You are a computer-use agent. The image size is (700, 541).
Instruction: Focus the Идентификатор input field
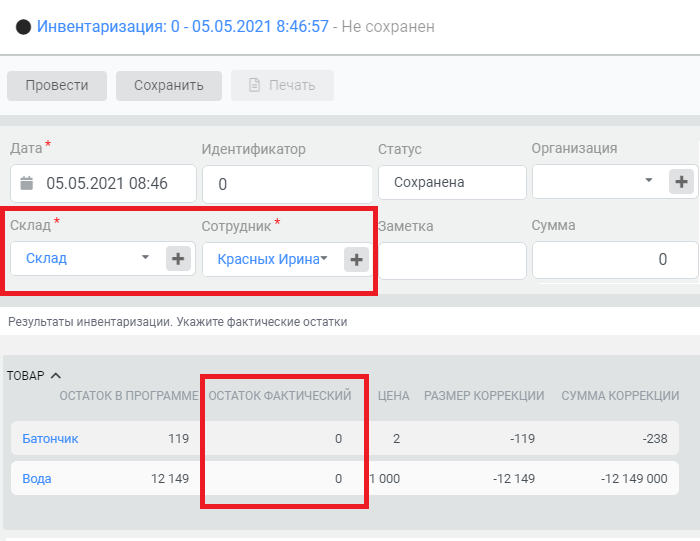(x=287, y=184)
